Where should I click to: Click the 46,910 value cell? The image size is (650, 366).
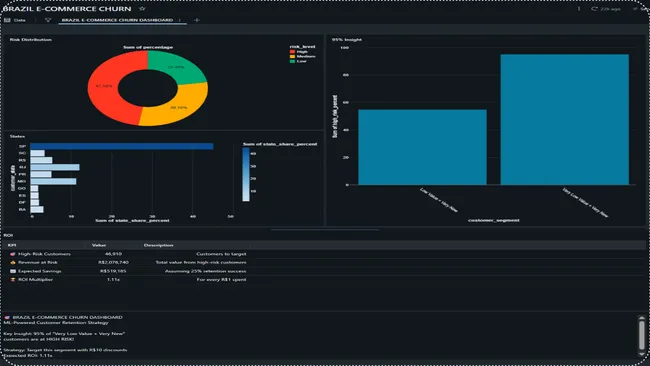[113, 254]
